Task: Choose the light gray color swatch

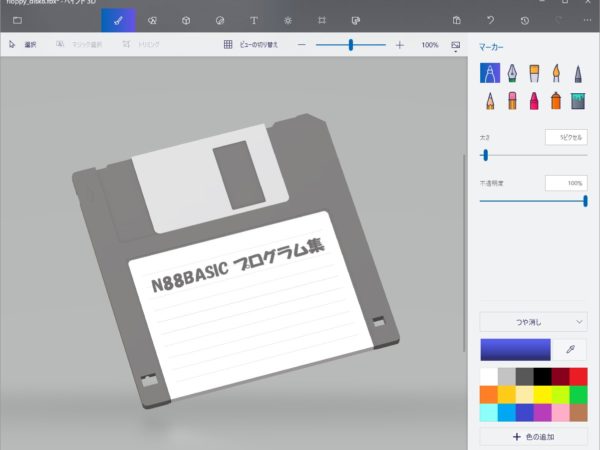Action: coord(507,377)
